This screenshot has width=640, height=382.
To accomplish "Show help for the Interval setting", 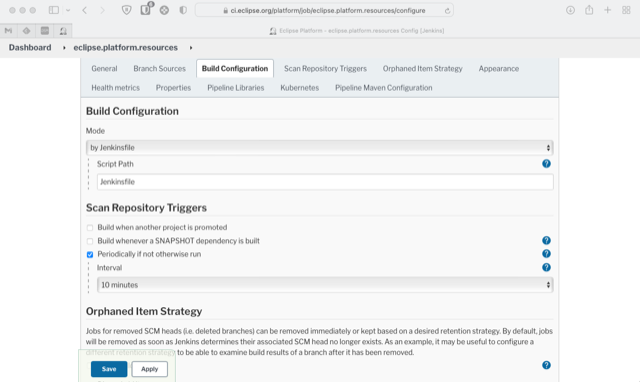I will (546, 267).
